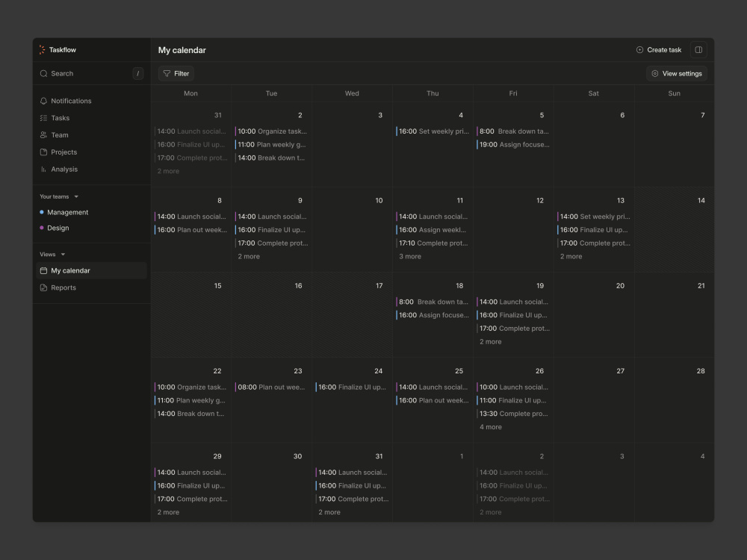Click the Projects folder icon
This screenshot has width=747, height=560.
[x=43, y=152]
